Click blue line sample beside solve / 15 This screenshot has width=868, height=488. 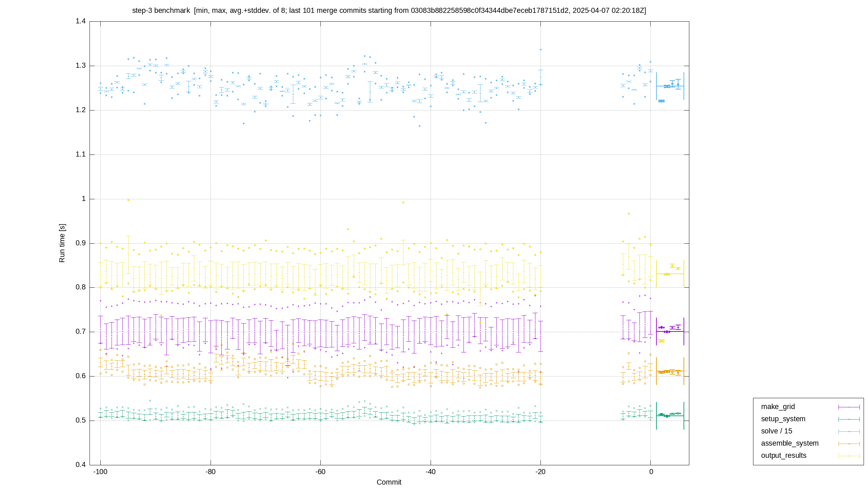[849, 431]
